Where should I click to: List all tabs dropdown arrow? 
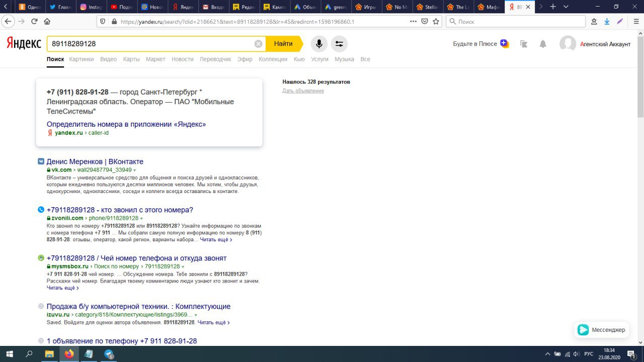(x=565, y=7)
